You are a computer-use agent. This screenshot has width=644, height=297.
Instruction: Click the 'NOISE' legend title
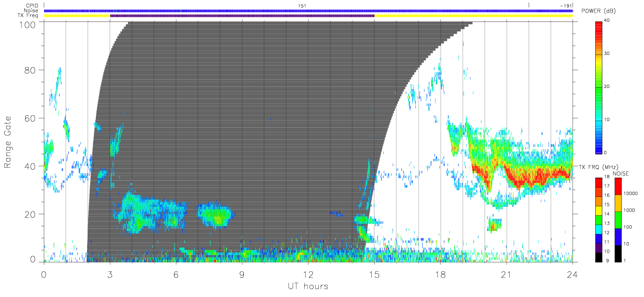tap(620, 173)
